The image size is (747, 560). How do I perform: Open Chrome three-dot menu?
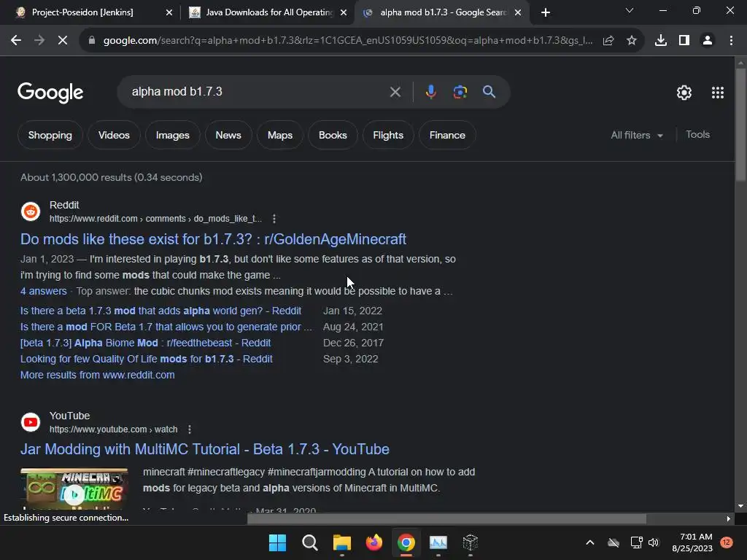731,41
